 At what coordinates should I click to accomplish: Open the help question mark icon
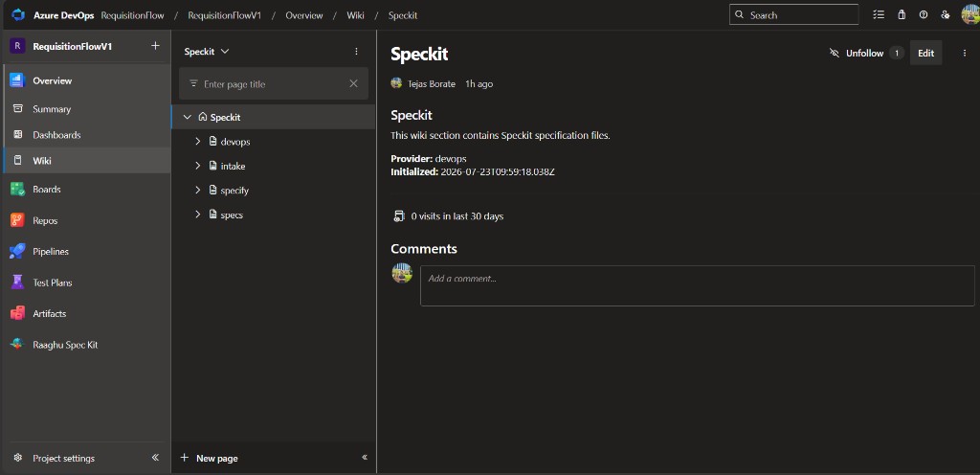tap(924, 15)
